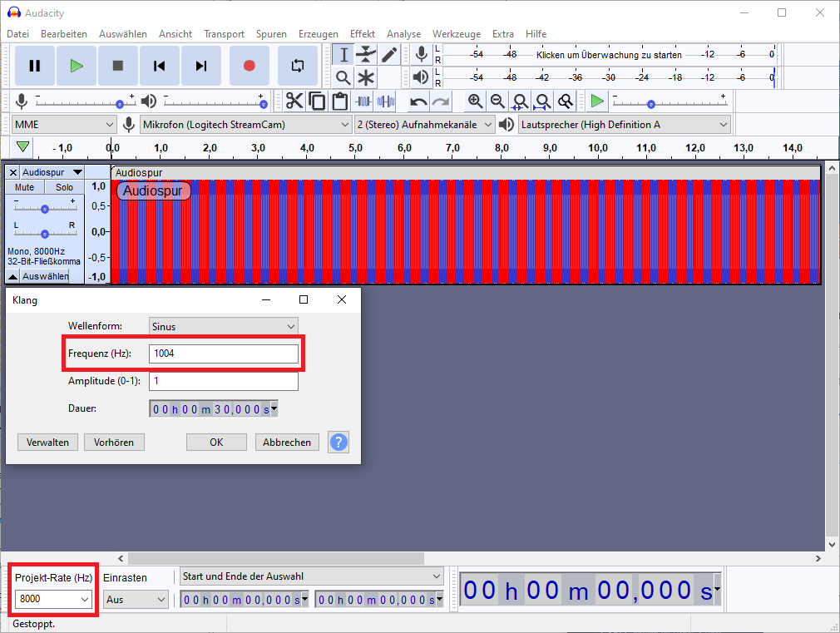Open the Projekt-Rate dropdown
This screenshot has width=840, height=633.
click(54, 599)
